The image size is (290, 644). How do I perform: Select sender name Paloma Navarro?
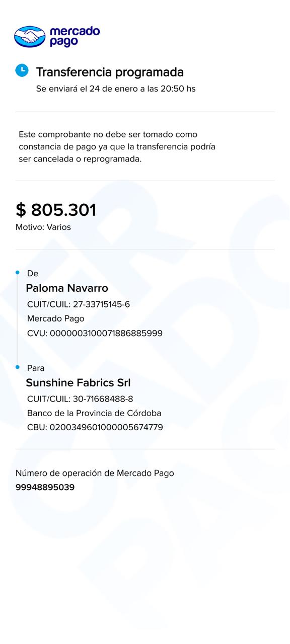tap(67, 288)
